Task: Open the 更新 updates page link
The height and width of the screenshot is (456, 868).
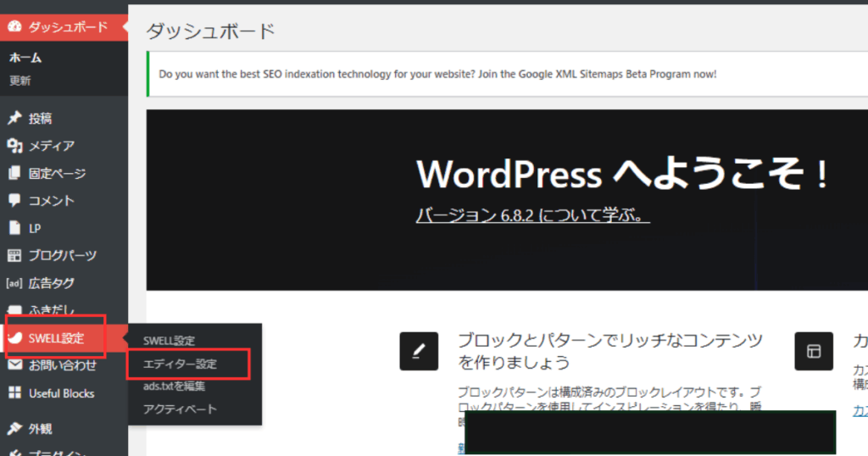Action: point(20,81)
